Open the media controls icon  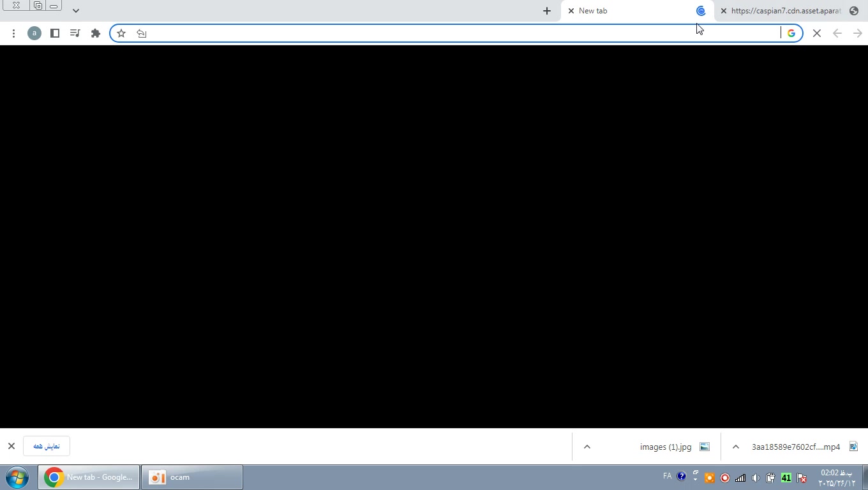75,33
